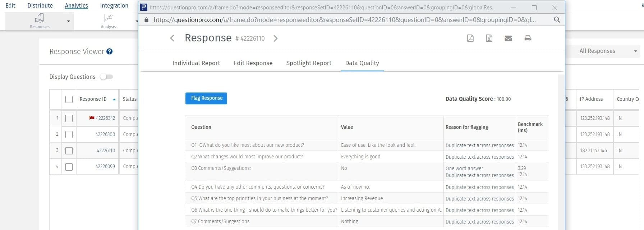644x230 pixels.
Task: Go to next response arrow
Action: pyautogui.click(x=276, y=38)
